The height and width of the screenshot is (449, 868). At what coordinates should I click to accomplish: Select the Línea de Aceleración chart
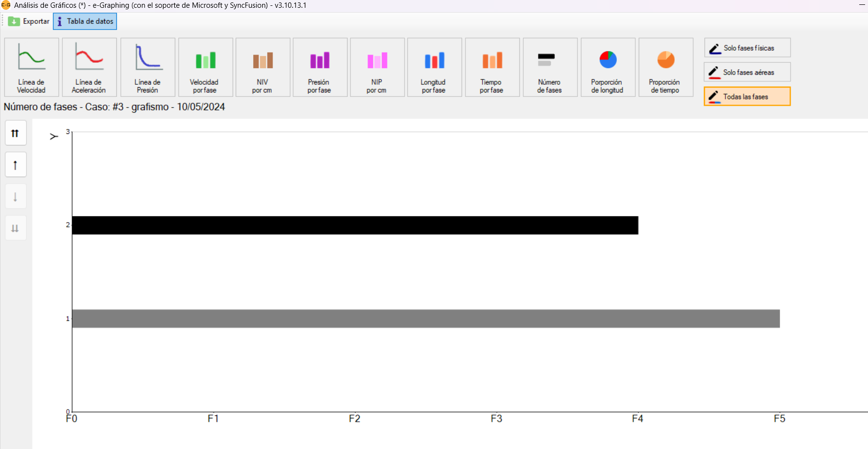click(89, 67)
